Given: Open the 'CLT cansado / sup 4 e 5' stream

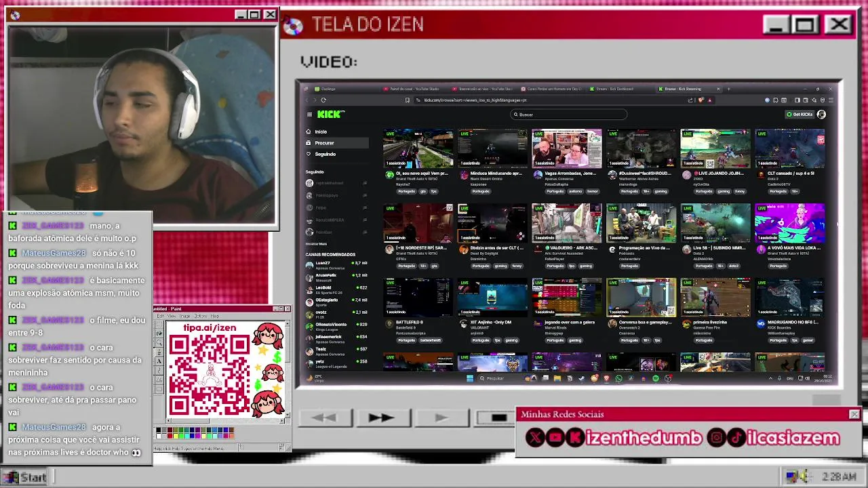Looking at the screenshot, I should 790,148.
